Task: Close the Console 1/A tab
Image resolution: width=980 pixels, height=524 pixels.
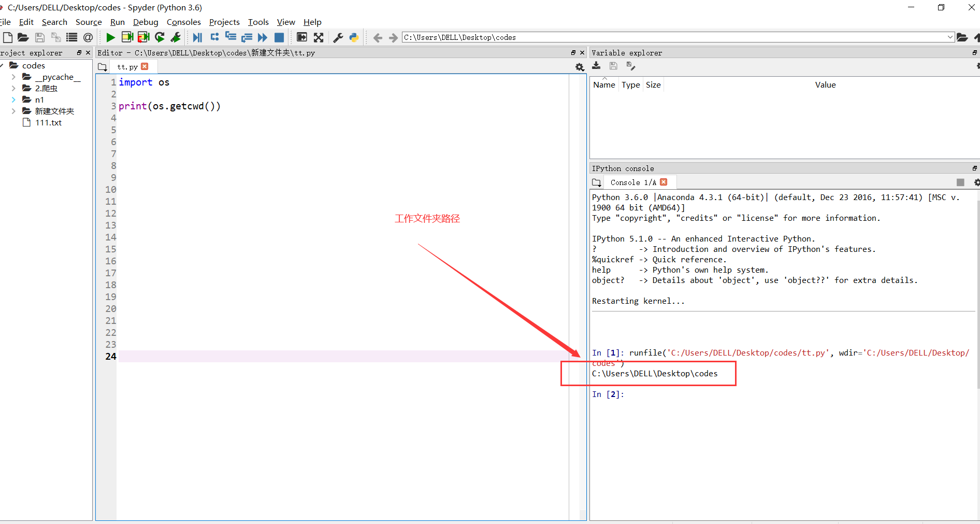Action: [664, 182]
